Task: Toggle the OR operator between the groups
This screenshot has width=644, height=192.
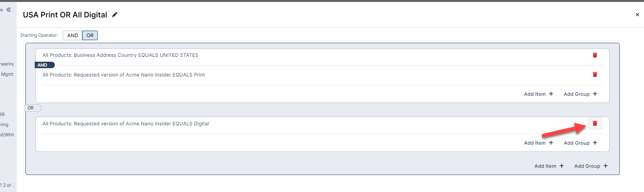Action: tap(31, 108)
